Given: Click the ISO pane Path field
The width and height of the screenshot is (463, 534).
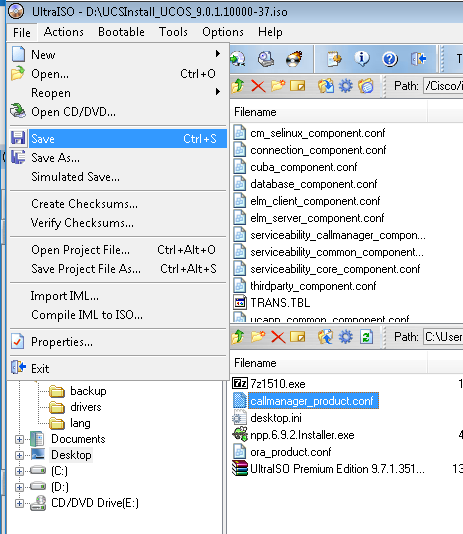Looking at the screenshot, I should tap(443, 86).
